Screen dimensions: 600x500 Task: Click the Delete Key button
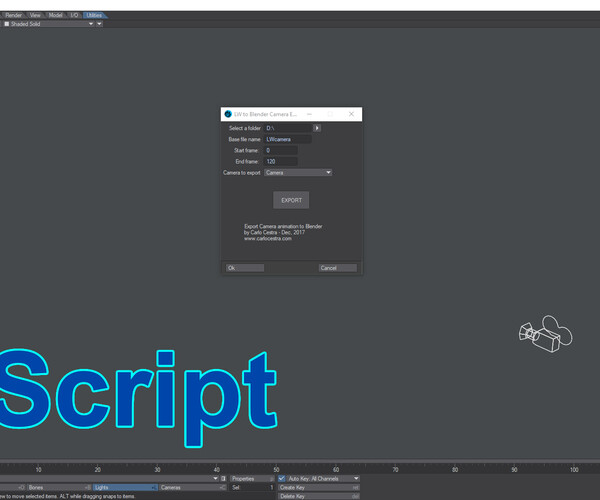click(319, 496)
